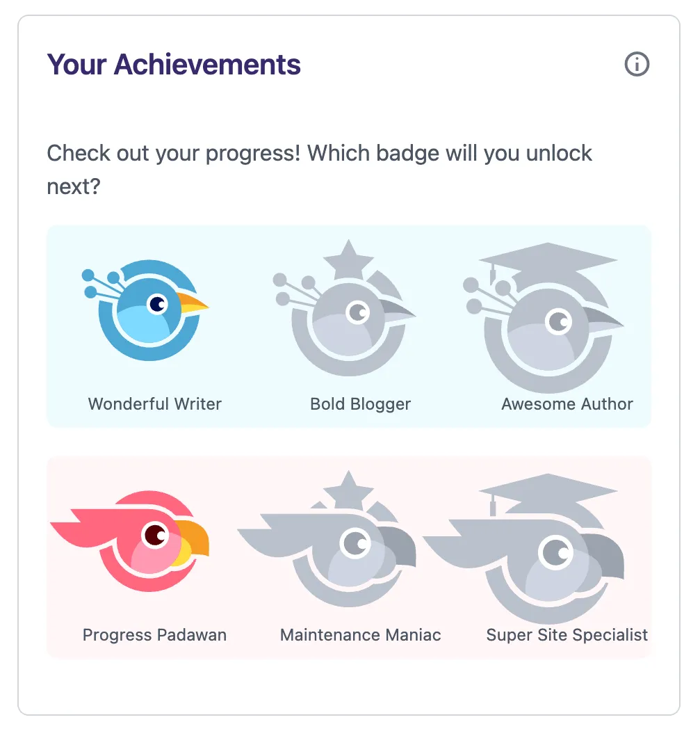Select the pink Progress Padawan parrot badge
700x738 pixels.
(x=130, y=541)
